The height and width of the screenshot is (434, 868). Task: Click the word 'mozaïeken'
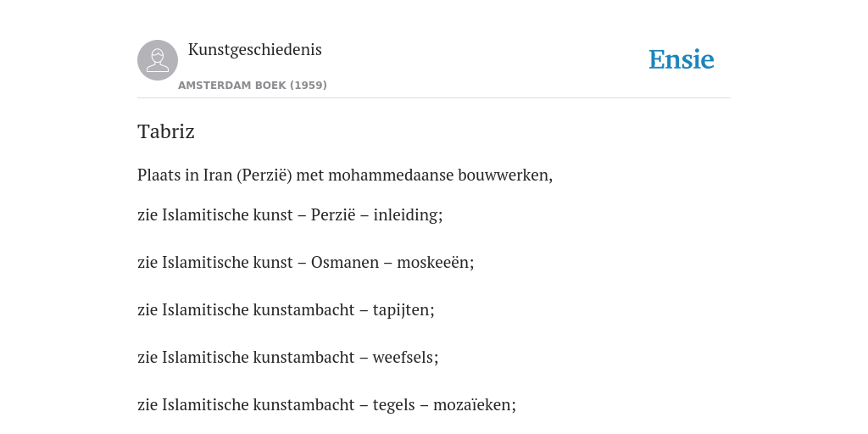pos(473,405)
